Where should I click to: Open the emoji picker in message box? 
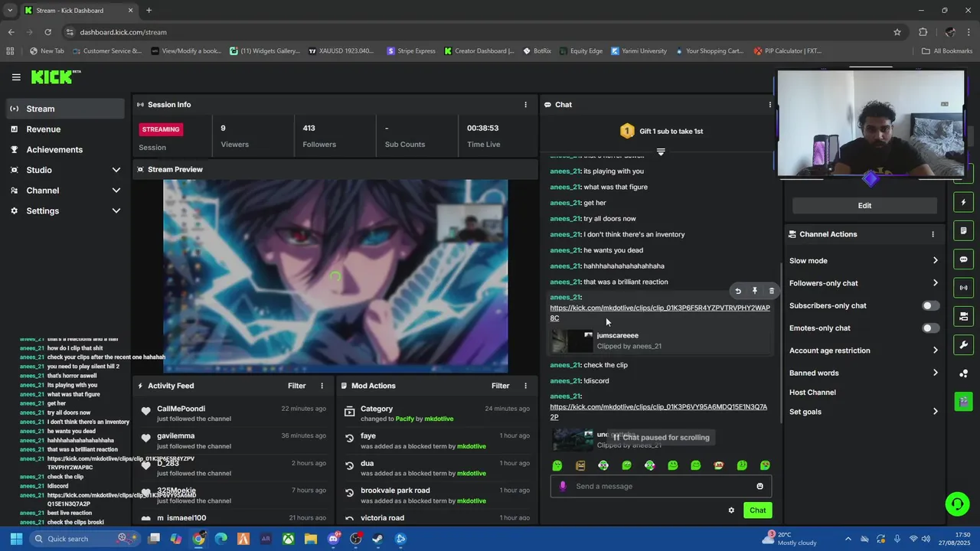759,486
